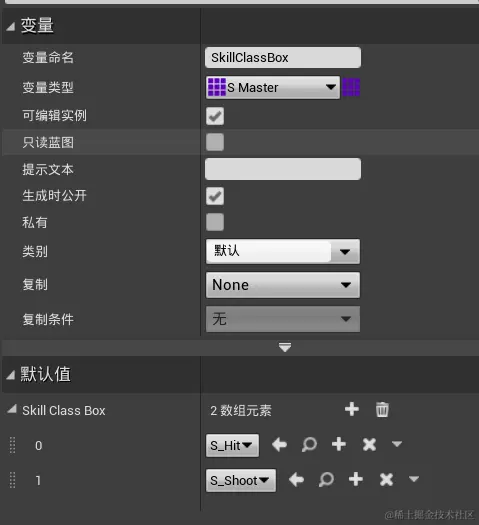This screenshot has height=525, width=479.
Task: Open the S Master variable type dropdown
Action: coord(273,87)
